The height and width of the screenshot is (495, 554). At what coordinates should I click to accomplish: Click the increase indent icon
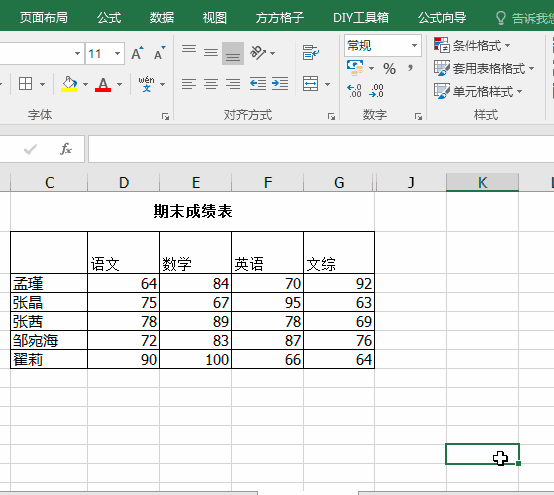(280, 84)
